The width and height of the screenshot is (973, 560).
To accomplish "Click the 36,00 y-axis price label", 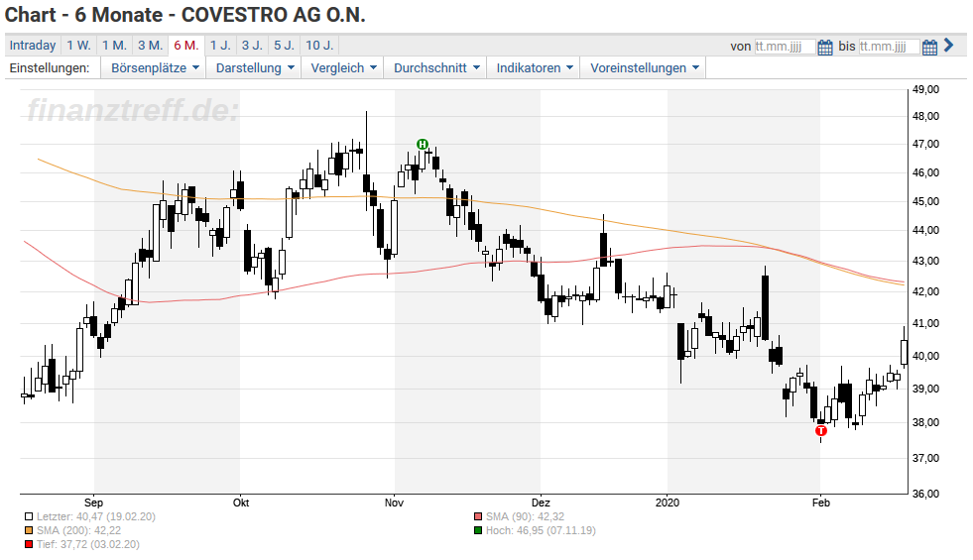I will (925, 494).
